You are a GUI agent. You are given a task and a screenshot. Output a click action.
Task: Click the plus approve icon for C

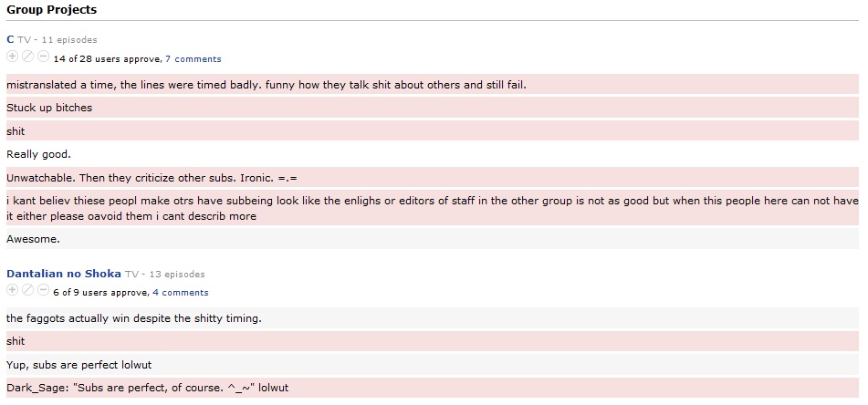pos(12,57)
